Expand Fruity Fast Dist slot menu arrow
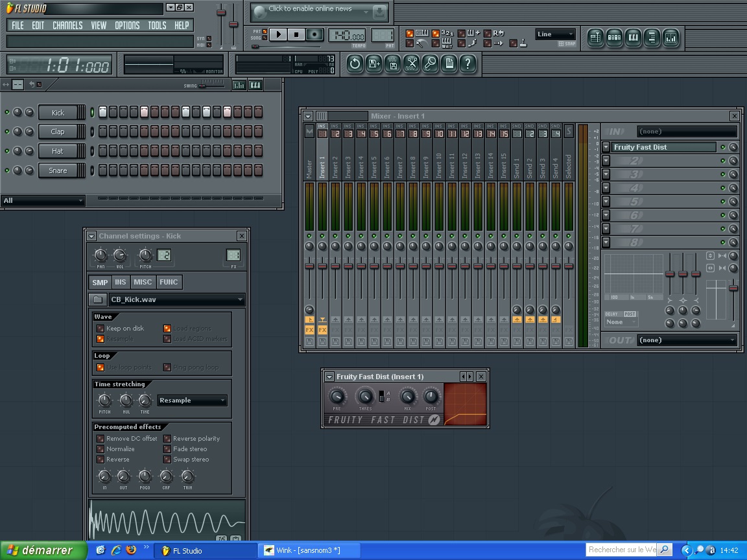The width and height of the screenshot is (747, 560). 606,147
